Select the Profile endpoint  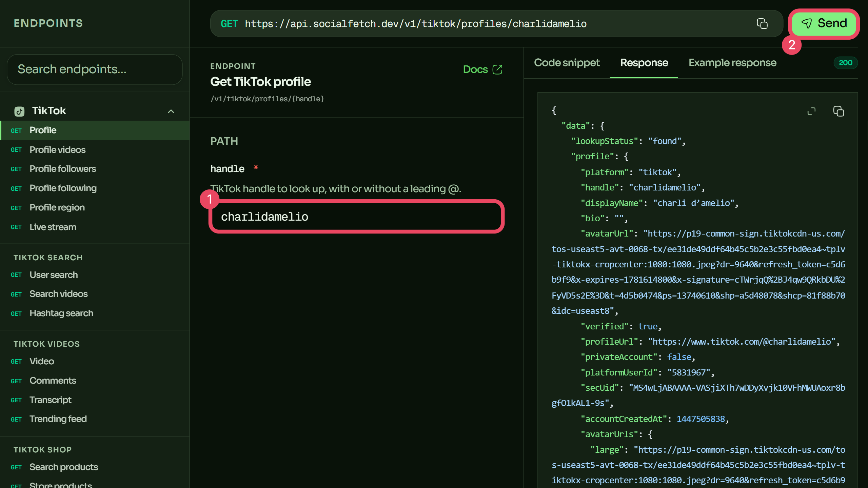coord(95,130)
